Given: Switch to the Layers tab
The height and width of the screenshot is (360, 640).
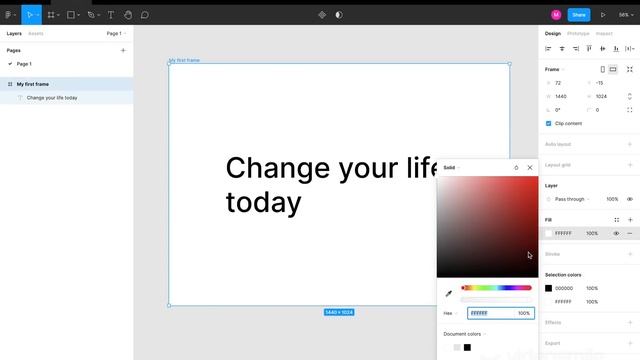Looking at the screenshot, I should [x=14, y=33].
